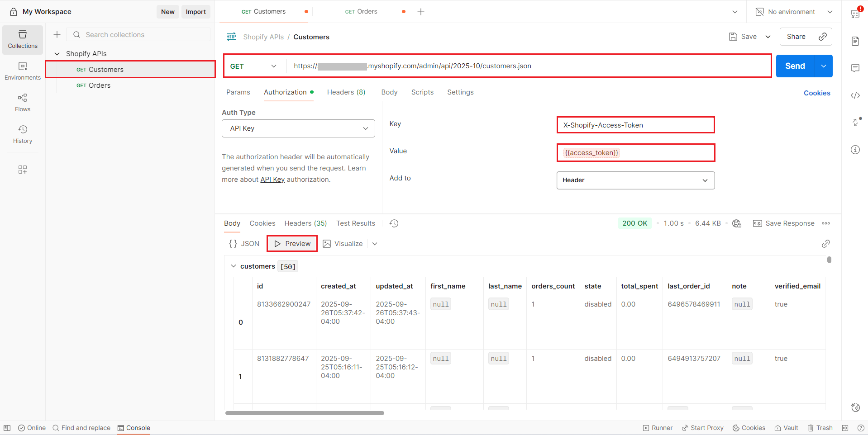Click the blue Send button
Image resolution: width=868 pixels, height=435 pixels.
pos(795,66)
